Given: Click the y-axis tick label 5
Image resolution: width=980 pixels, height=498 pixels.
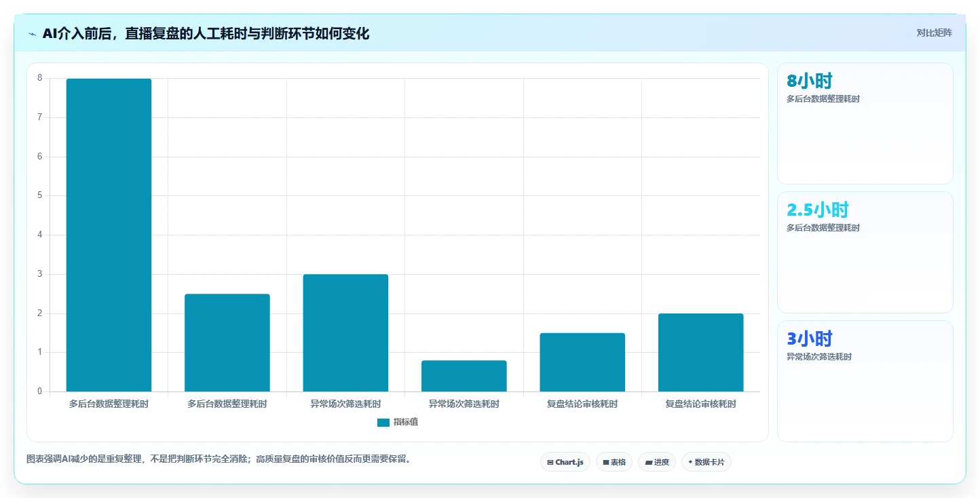Looking at the screenshot, I should point(39,195).
